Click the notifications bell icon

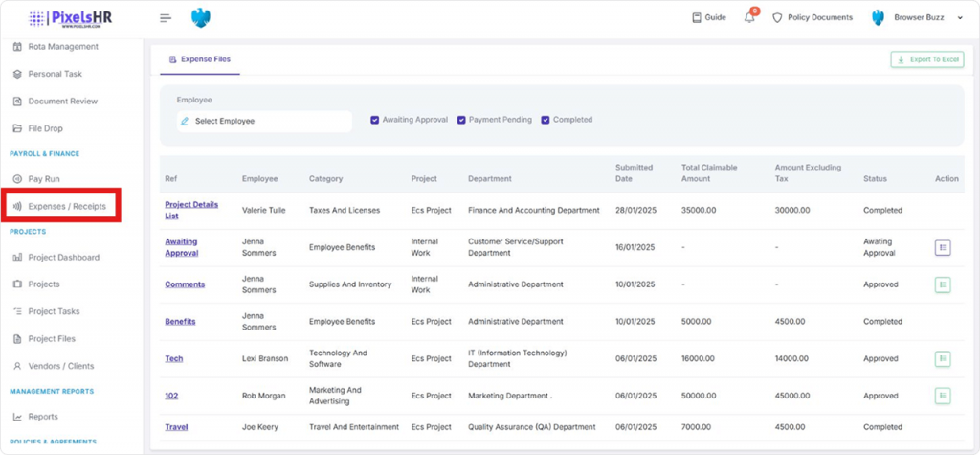pyautogui.click(x=749, y=18)
